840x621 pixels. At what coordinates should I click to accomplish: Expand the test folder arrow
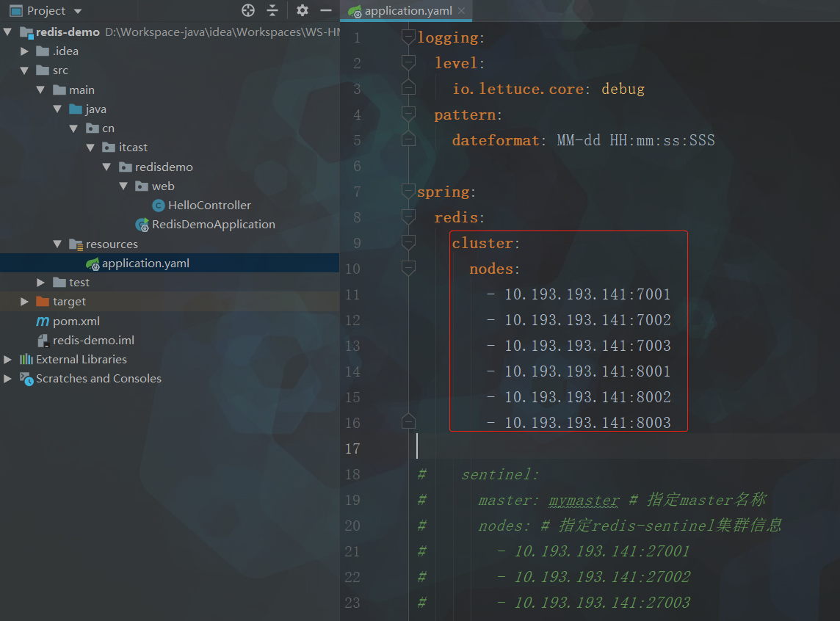point(40,283)
